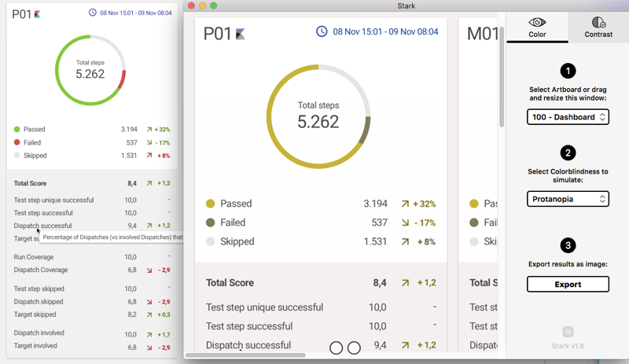Click the red Failed dot in left panel
The height and width of the screenshot is (364, 629).
[x=17, y=142]
